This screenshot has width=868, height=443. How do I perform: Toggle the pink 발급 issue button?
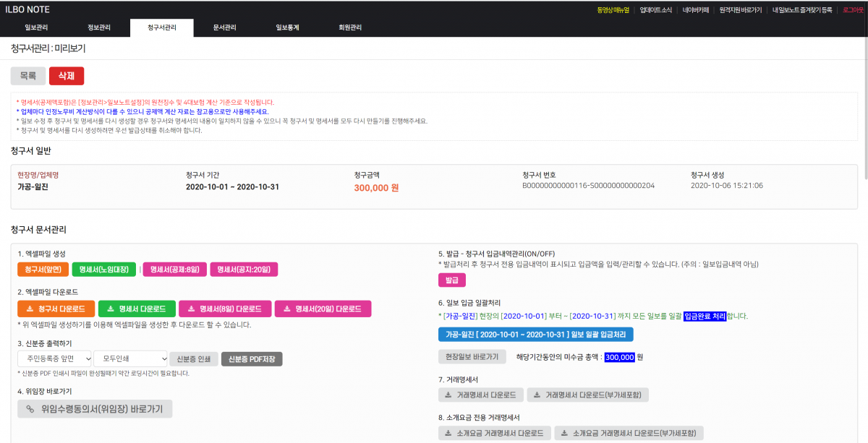coord(451,280)
